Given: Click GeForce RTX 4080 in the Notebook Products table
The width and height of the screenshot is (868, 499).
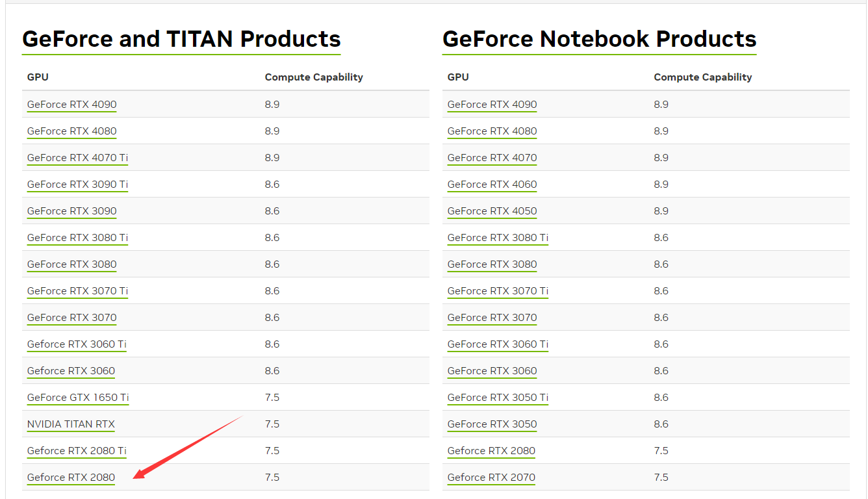Looking at the screenshot, I should coord(492,131).
